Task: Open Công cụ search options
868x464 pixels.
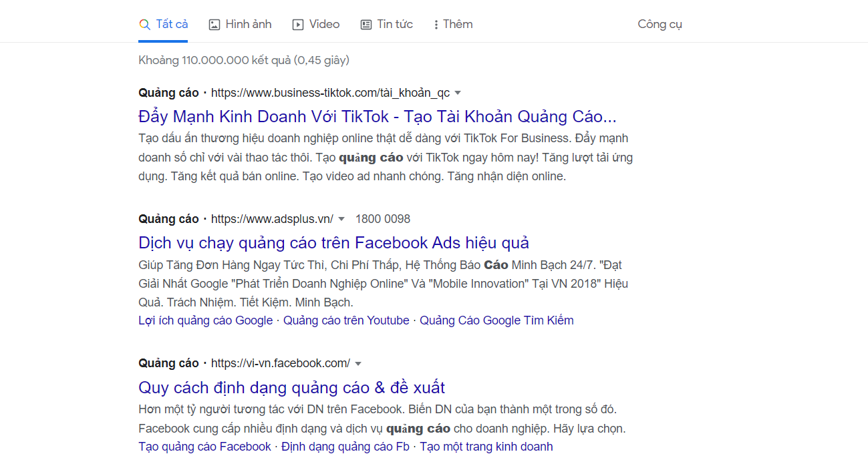Action: tap(659, 24)
